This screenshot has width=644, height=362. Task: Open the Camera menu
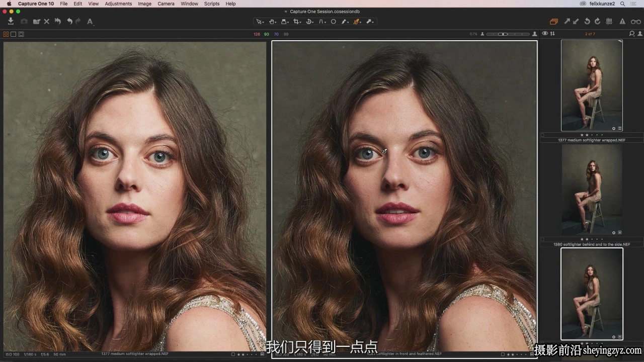click(x=166, y=4)
